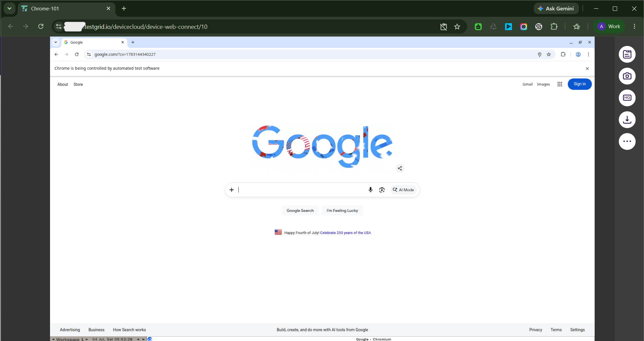Select the Google tab in remote browser
Viewport: 644px width, 341px height.
pyautogui.click(x=94, y=42)
